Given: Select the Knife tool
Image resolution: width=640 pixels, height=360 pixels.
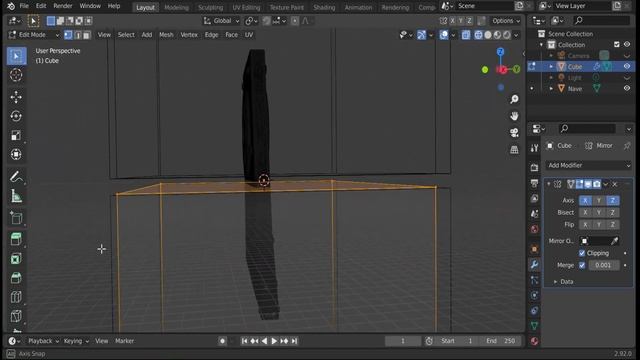Looking at the screenshot, I should 16,316.
